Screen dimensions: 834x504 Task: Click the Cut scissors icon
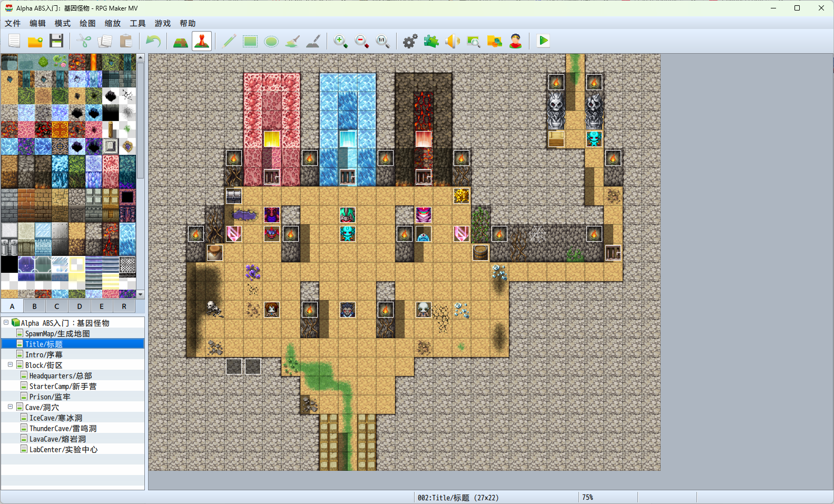point(84,41)
